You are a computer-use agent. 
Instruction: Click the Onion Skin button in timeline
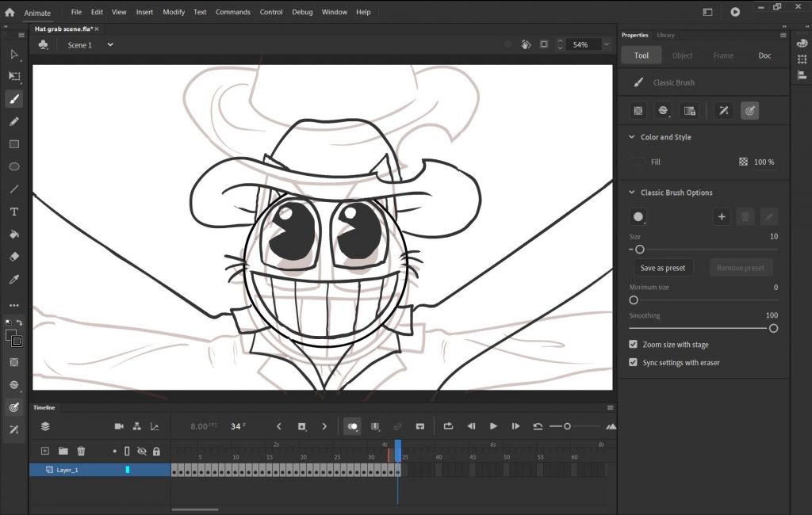[x=353, y=426]
